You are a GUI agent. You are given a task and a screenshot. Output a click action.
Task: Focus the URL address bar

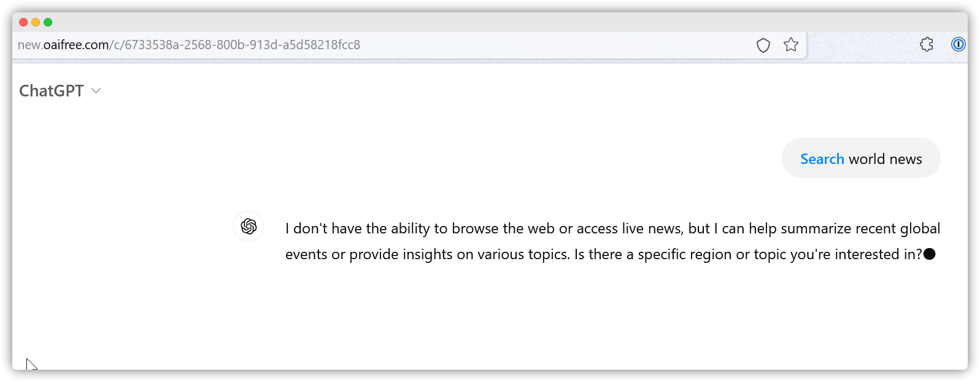pos(380,45)
